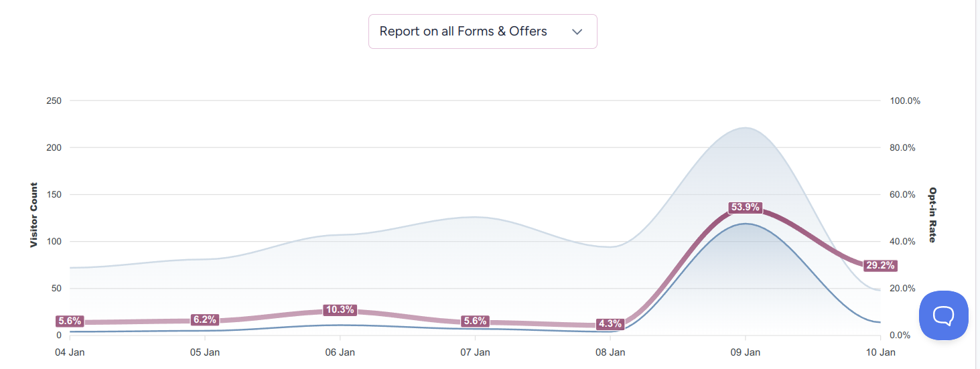Click the 100.0% tick on the opt-in axis

pyautogui.click(x=905, y=101)
